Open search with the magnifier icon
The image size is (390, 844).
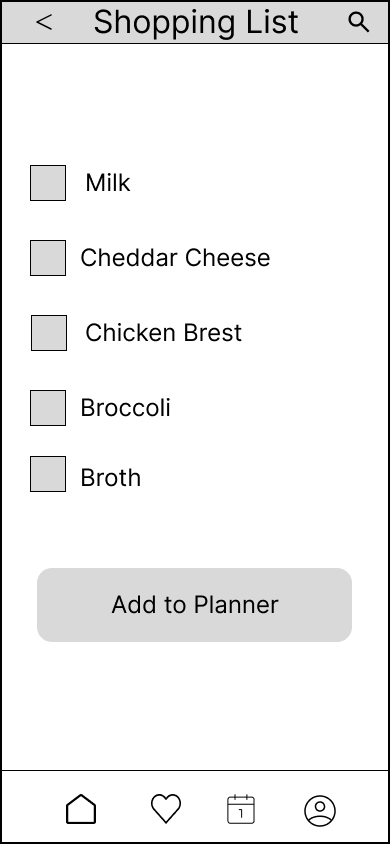pyautogui.click(x=359, y=22)
